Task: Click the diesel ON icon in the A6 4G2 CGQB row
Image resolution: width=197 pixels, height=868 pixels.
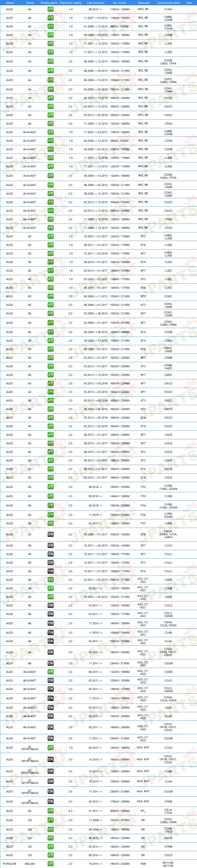Action: click(x=50, y=663)
